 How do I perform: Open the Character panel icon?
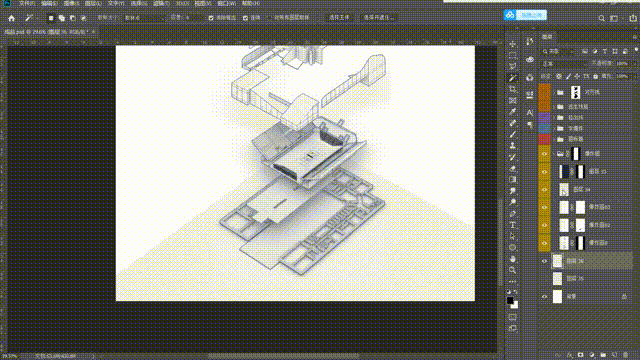click(x=530, y=113)
